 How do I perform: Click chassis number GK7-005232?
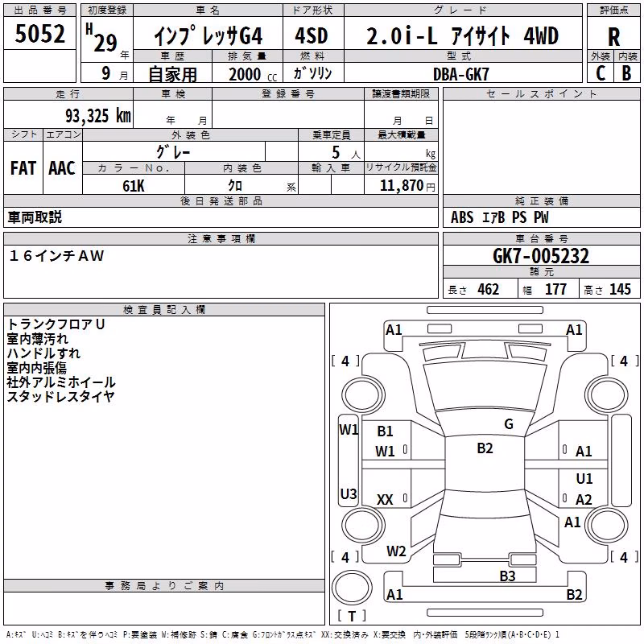[x=541, y=256]
